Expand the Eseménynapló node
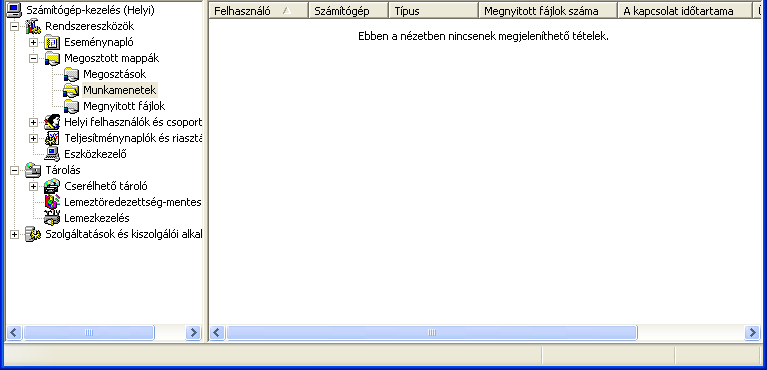The width and height of the screenshot is (767, 370). pos(33,43)
